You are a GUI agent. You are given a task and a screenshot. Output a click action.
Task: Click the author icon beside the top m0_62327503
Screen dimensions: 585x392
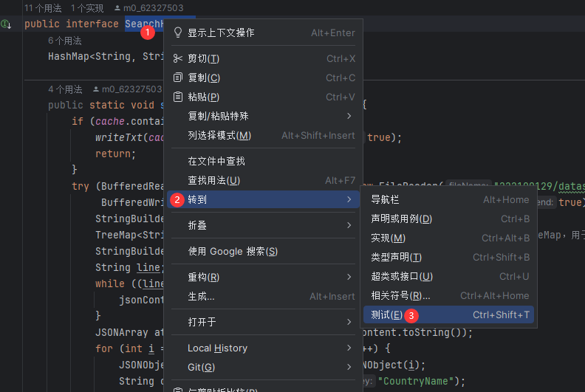pyautogui.click(x=117, y=7)
